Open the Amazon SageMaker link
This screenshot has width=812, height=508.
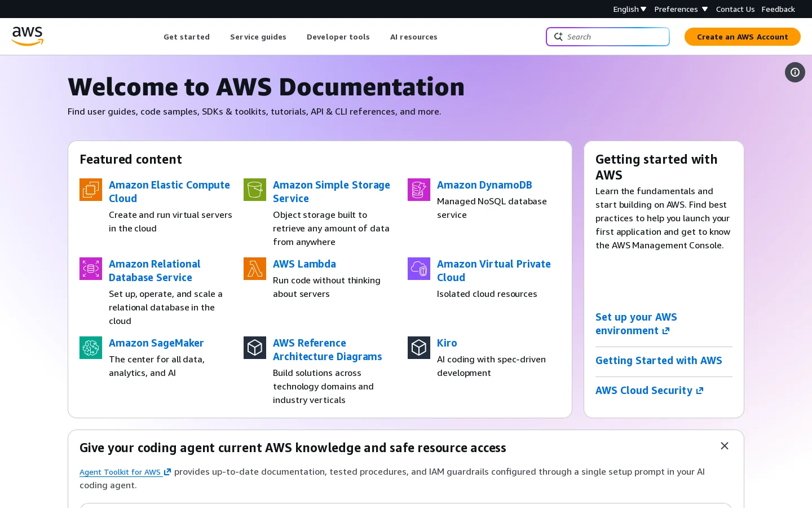(156, 343)
